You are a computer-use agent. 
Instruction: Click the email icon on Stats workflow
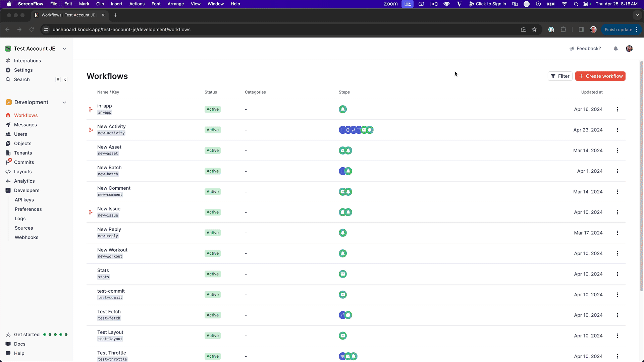coord(343,274)
